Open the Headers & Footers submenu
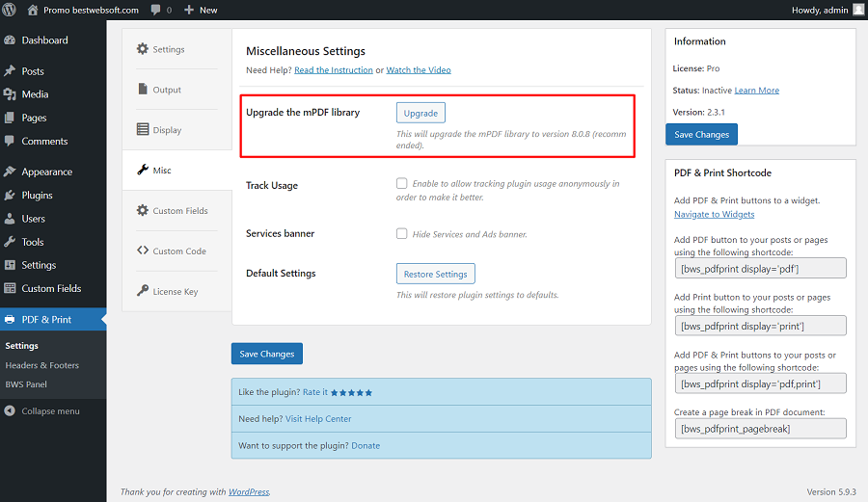This screenshot has height=502, width=868. click(x=42, y=365)
